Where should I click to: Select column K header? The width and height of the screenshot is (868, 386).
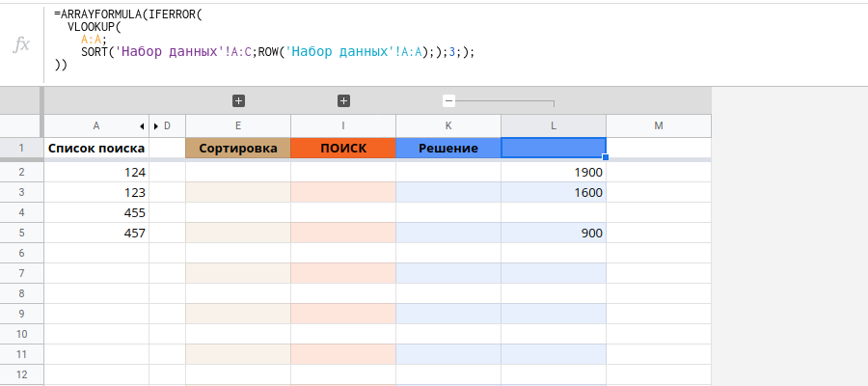pos(448,126)
